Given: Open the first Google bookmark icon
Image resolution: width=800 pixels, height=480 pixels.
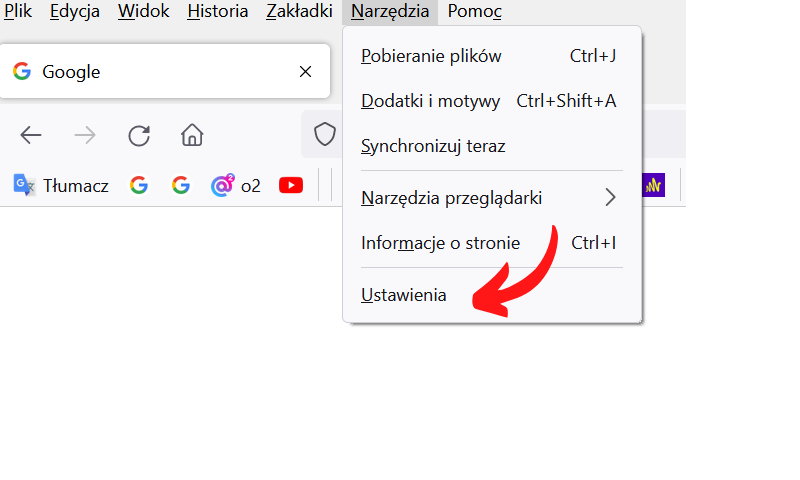Looking at the screenshot, I should coord(139,185).
